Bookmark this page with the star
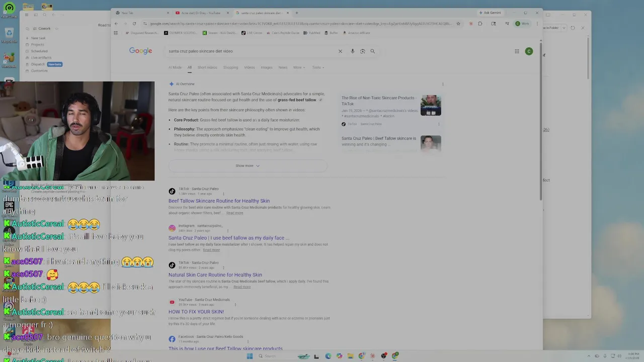 [x=458, y=24]
